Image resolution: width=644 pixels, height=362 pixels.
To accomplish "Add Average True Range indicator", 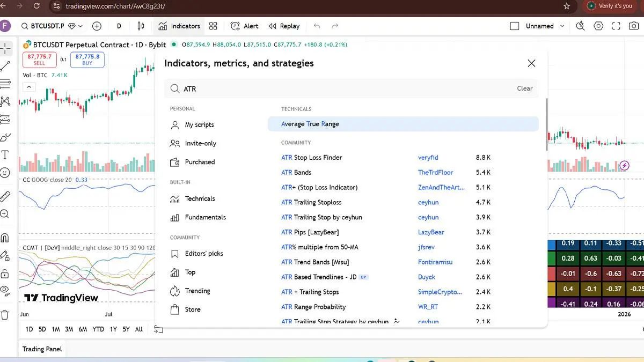I will (x=403, y=124).
